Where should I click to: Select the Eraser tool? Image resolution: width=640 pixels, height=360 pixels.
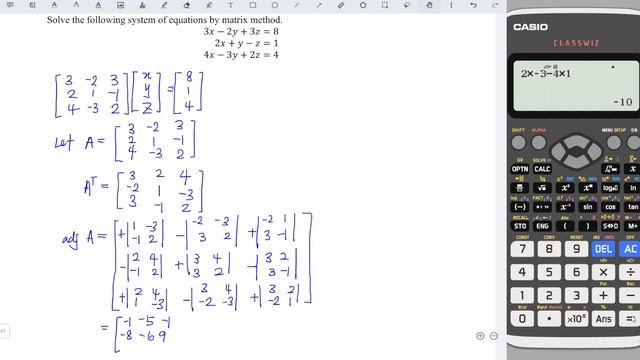(187, 5)
